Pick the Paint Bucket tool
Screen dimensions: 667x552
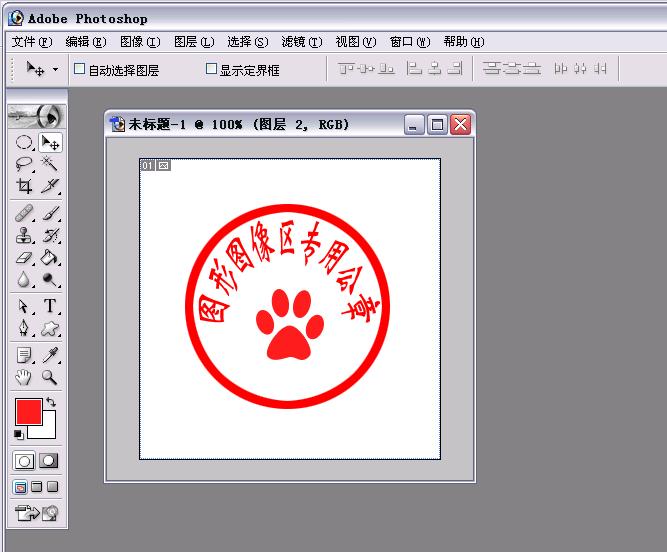pyautogui.click(x=49, y=259)
